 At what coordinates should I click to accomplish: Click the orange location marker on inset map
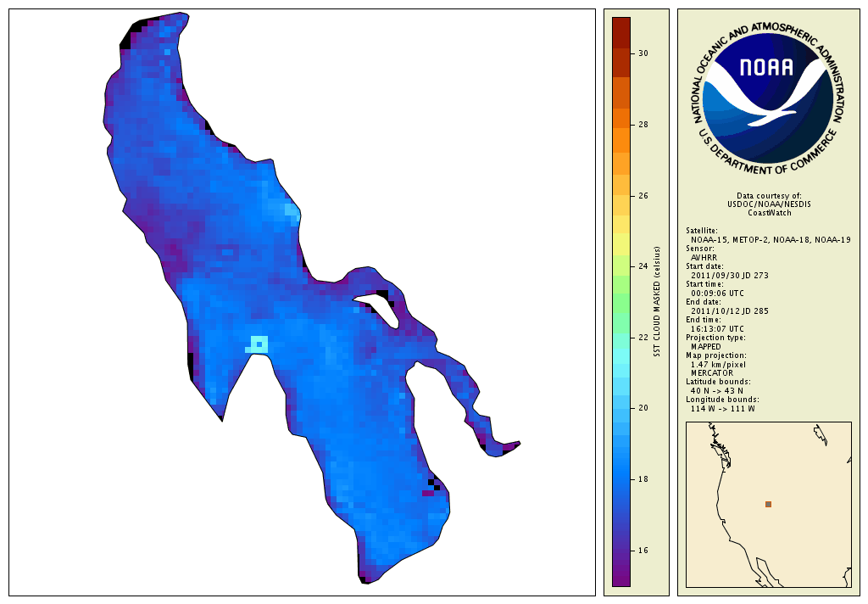pos(768,504)
